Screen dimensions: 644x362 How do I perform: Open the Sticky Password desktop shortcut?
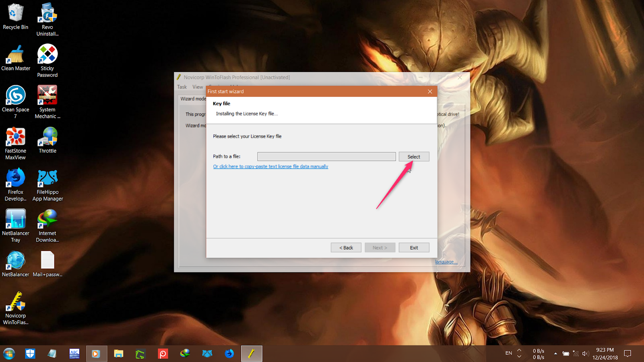pos(47,61)
